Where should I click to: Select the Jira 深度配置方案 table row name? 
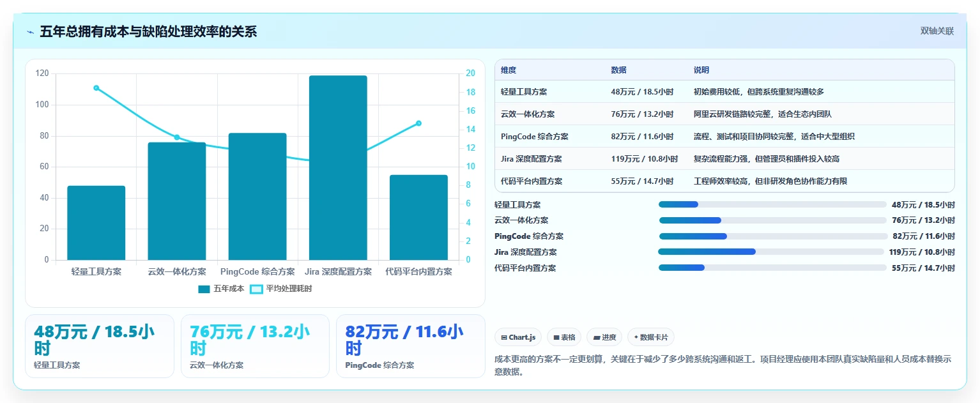click(x=532, y=159)
